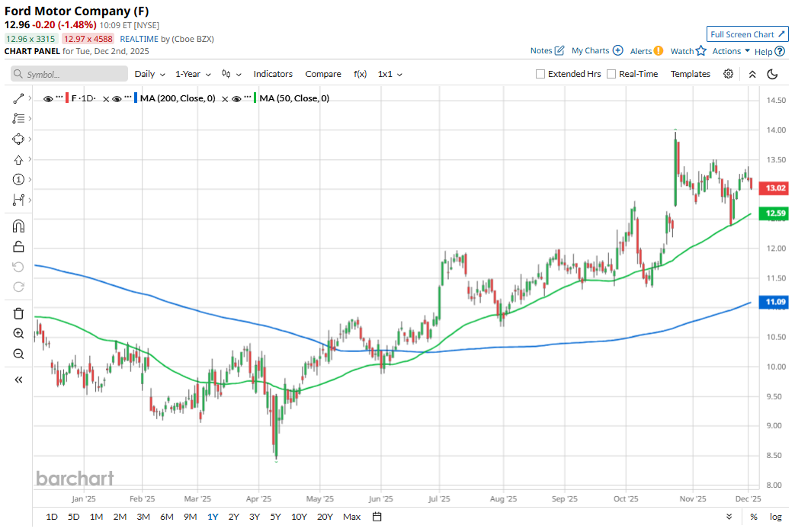This screenshot has height=532, width=795.
Task: Open the Actions dropdown menu
Action: pyautogui.click(x=730, y=51)
